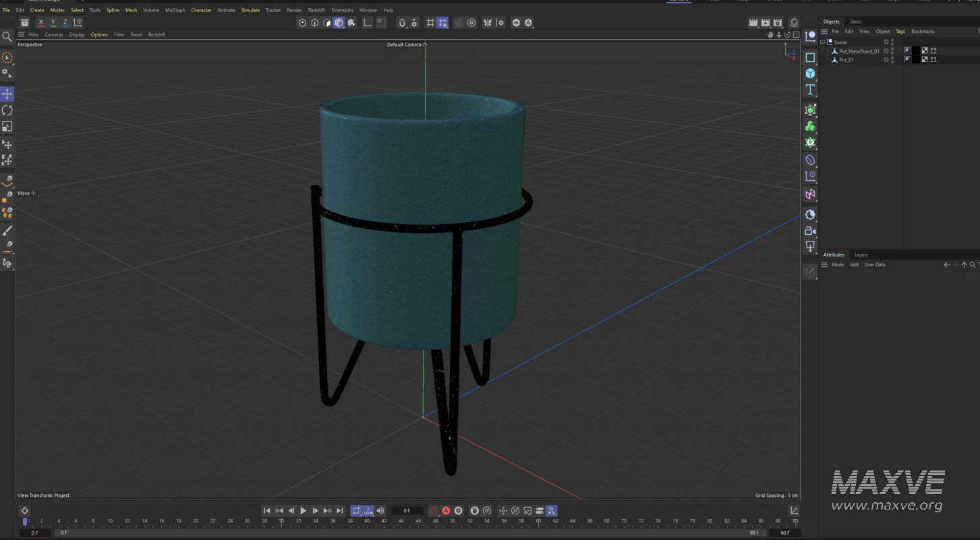Open the Cameras menu in the viewport

click(53, 34)
